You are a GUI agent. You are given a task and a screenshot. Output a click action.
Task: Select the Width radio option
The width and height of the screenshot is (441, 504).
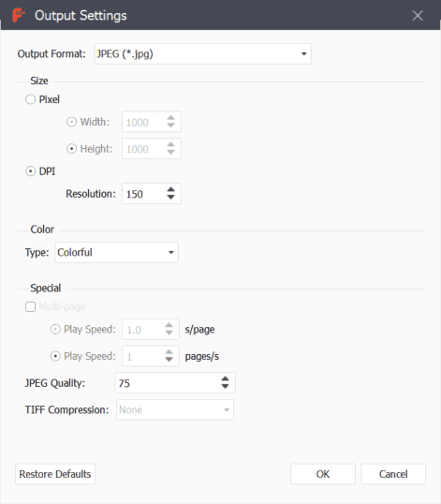(71, 122)
